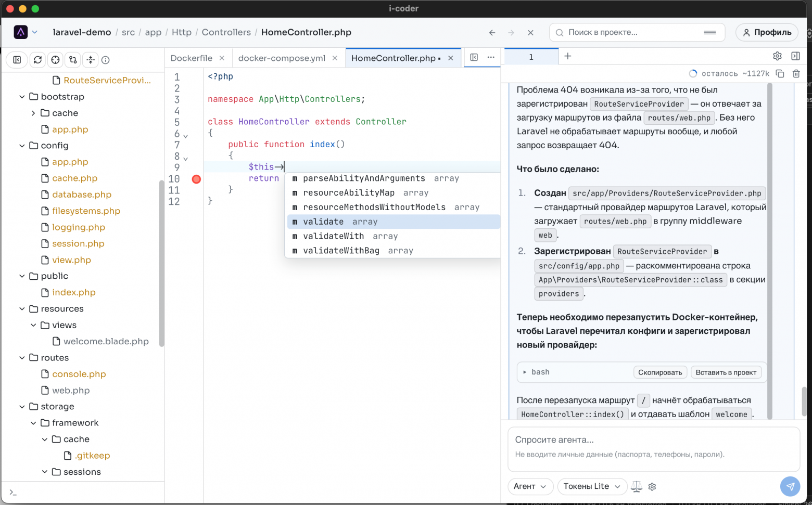Send message with the paper plane button
The image size is (812, 505).
pyautogui.click(x=790, y=486)
